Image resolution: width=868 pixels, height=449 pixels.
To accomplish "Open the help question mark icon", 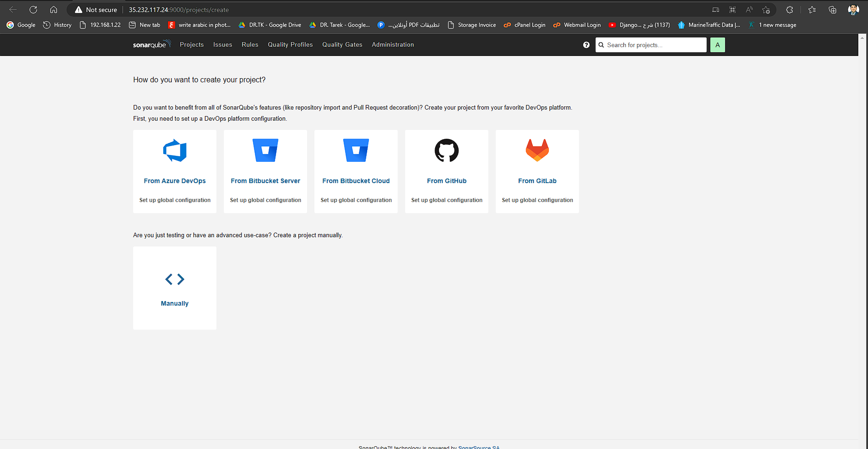I will point(586,44).
